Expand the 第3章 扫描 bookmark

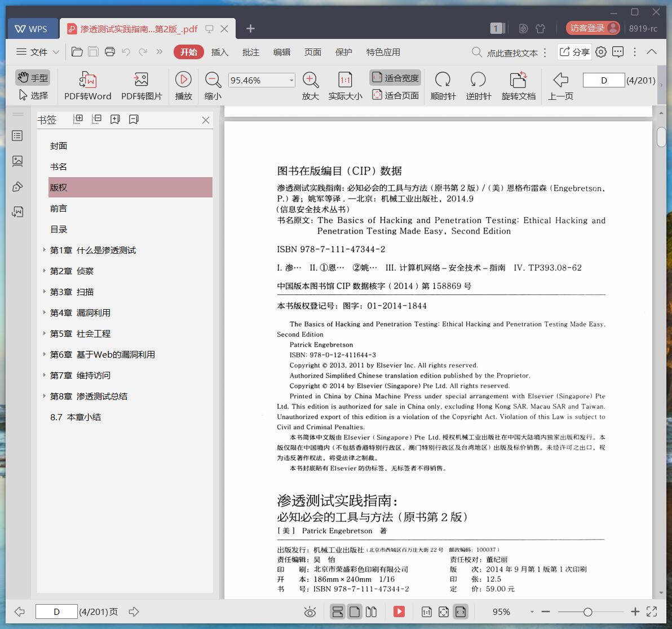44,292
